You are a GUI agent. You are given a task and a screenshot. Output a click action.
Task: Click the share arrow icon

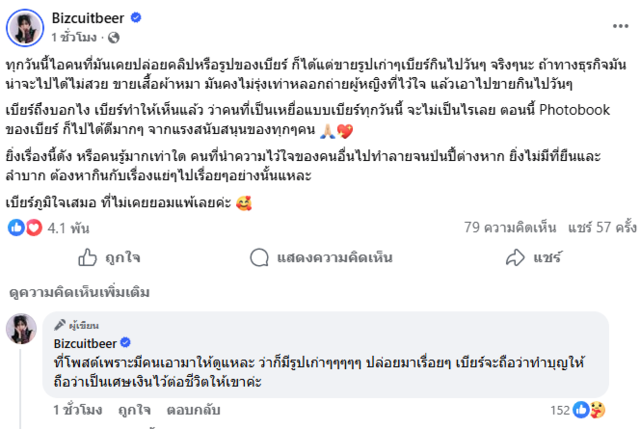tap(515, 258)
